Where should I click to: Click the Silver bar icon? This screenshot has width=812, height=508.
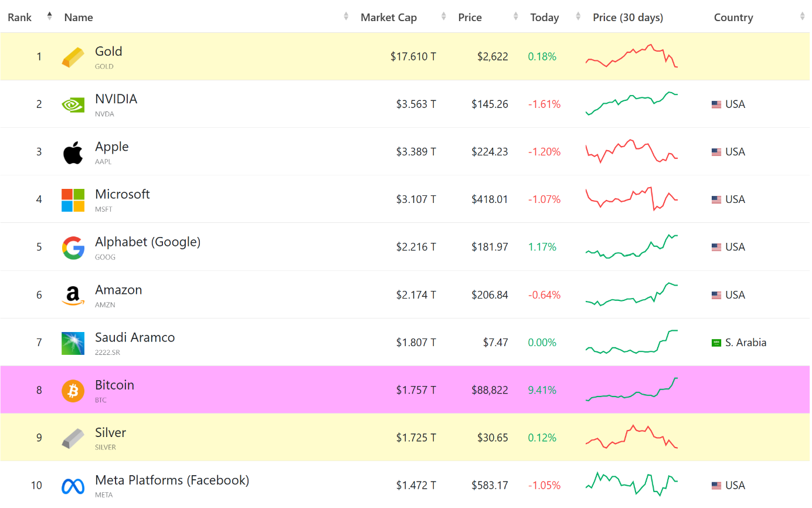(73, 438)
